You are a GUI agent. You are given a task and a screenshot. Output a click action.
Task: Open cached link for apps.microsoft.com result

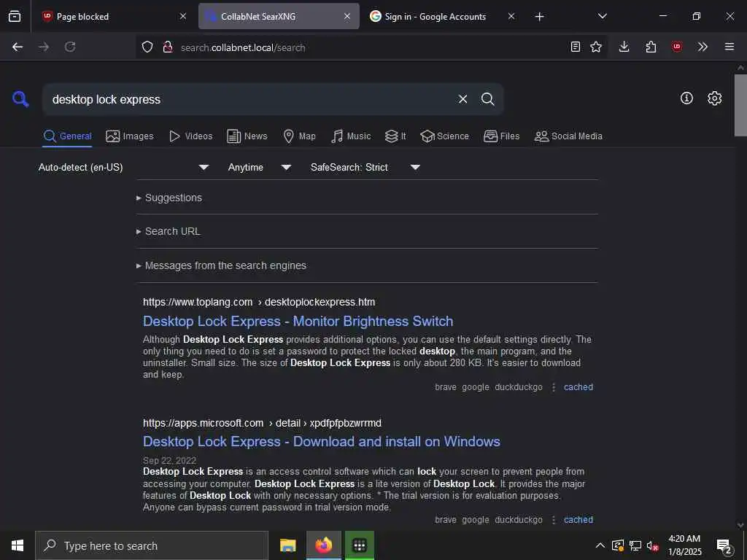(578, 520)
